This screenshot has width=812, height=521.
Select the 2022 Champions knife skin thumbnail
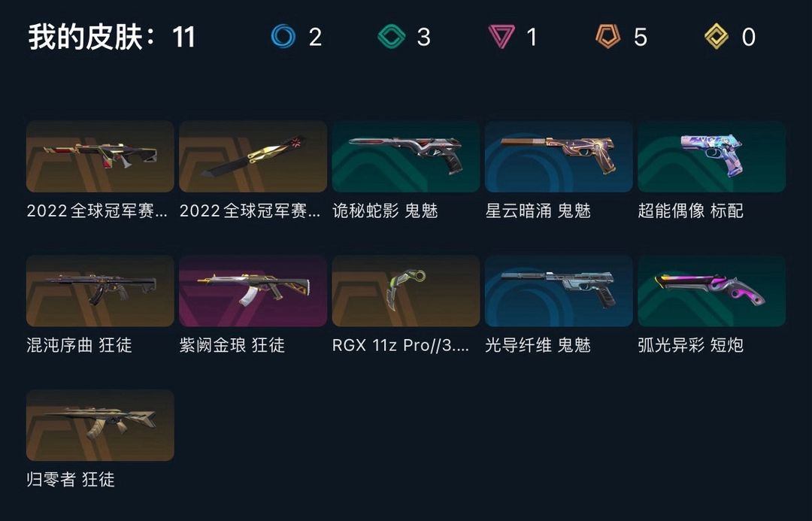coord(253,156)
